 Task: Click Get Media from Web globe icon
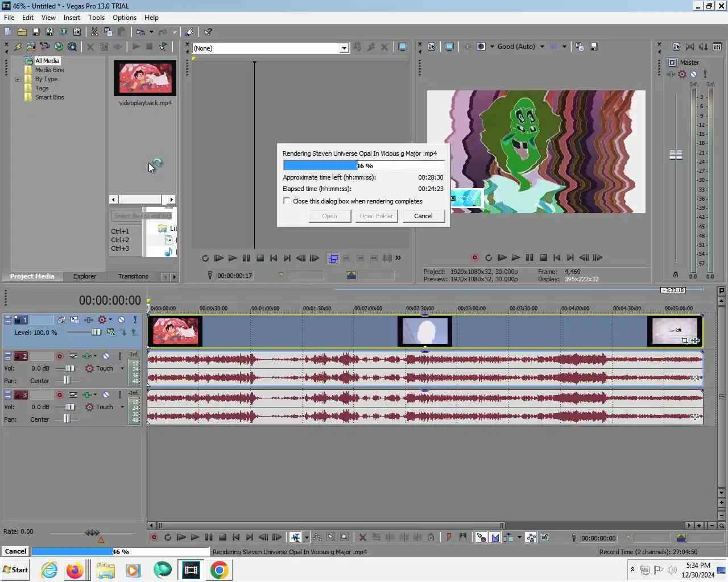coord(59,47)
